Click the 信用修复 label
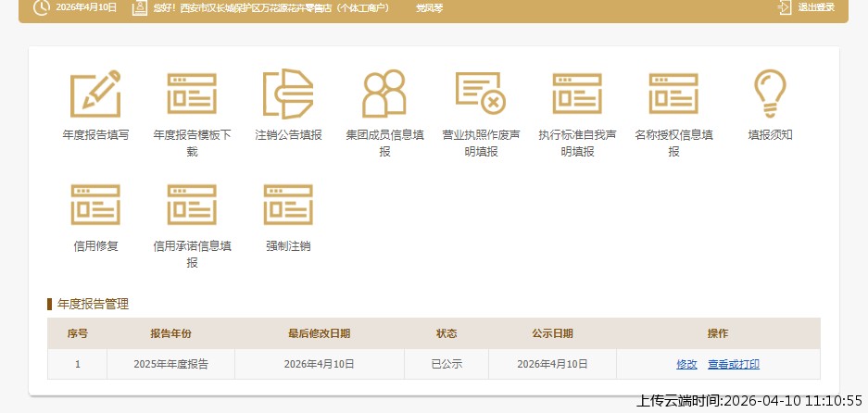This screenshot has width=868, height=413. 95,246
